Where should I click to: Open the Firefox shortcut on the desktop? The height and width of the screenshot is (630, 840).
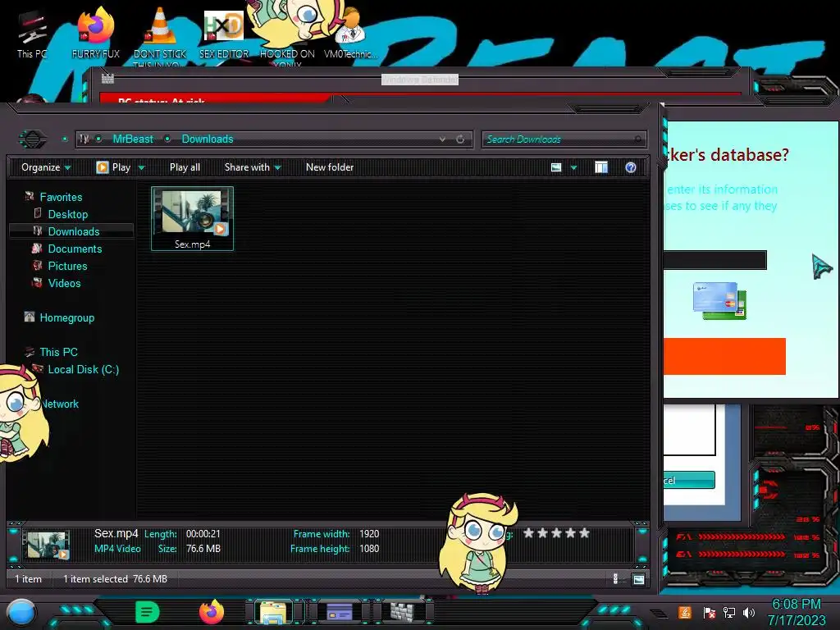96,34
